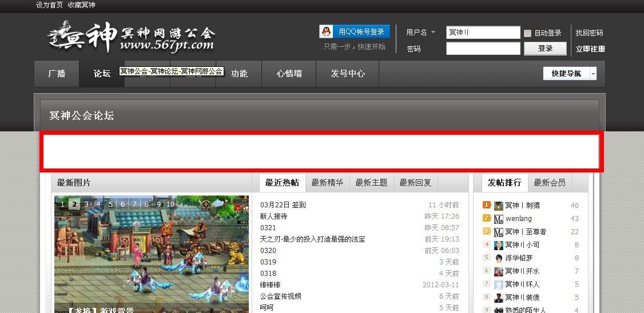This screenshot has height=313, width=644.
Task: Expand the 快捷导航 dropdown arrow
Action: click(593, 74)
